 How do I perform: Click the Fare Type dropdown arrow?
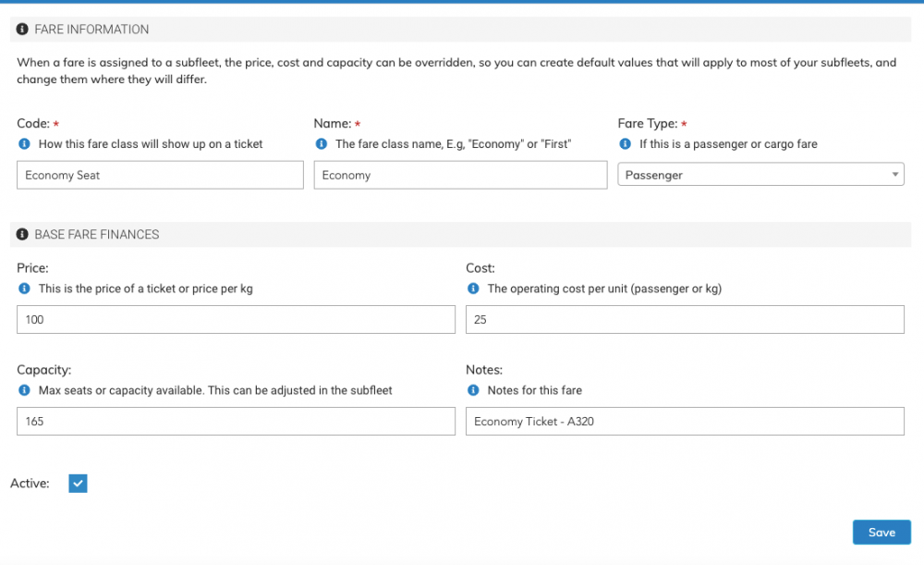click(x=894, y=175)
